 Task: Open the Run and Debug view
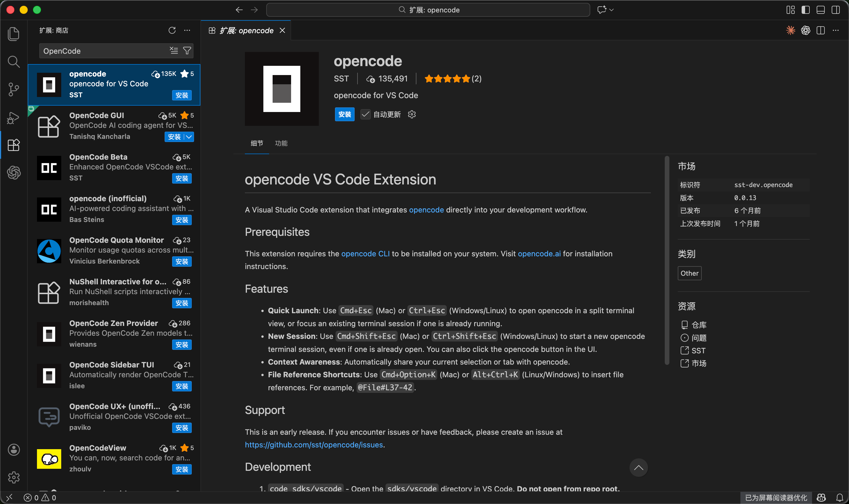pos(14,118)
